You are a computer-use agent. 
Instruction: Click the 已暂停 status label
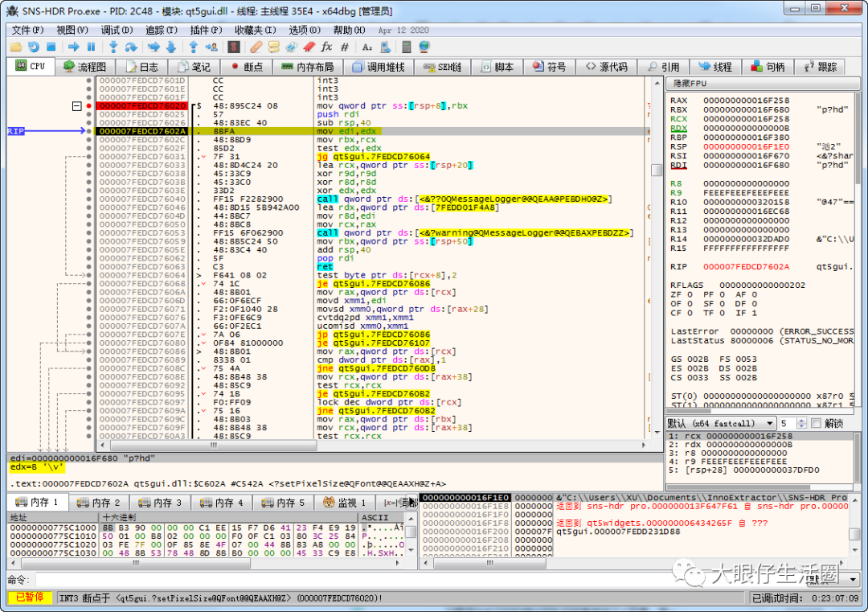[30, 598]
